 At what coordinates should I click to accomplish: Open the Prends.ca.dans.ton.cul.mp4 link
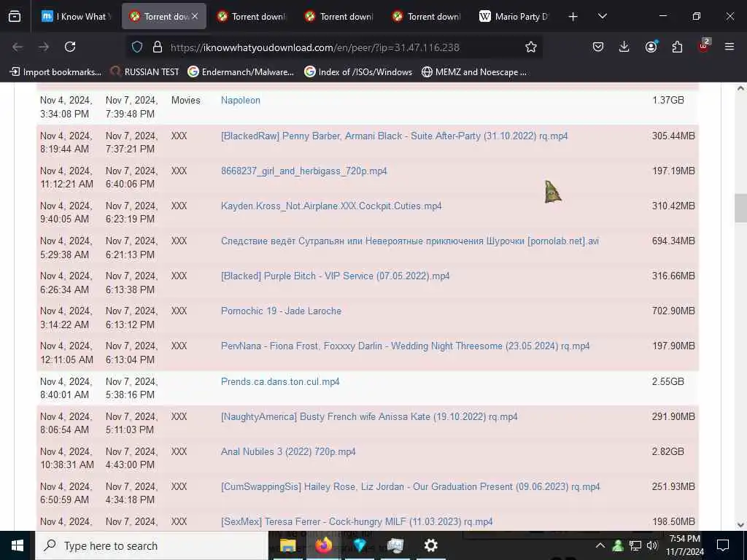click(280, 382)
